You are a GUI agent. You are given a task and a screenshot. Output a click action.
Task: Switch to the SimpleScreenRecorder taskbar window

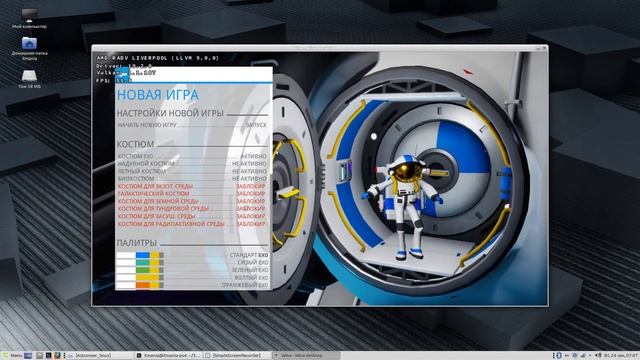coord(236,356)
